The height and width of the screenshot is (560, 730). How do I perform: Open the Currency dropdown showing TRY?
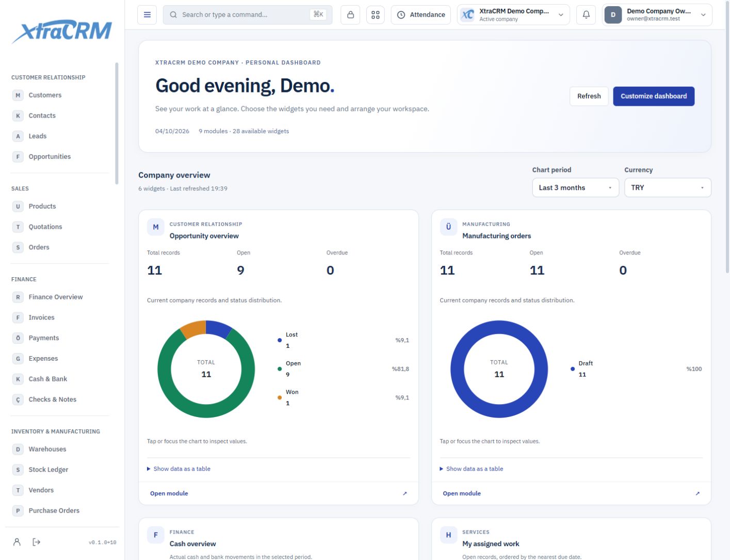pyautogui.click(x=668, y=188)
